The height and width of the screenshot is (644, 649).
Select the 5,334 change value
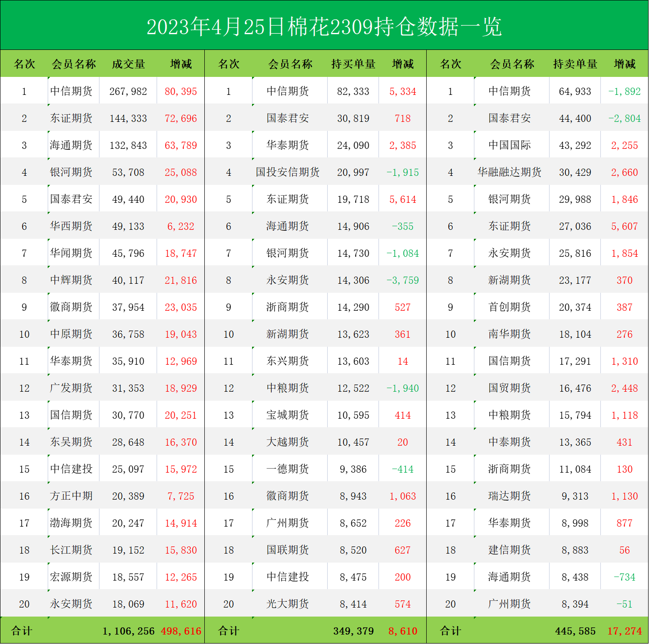(x=403, y=91)
